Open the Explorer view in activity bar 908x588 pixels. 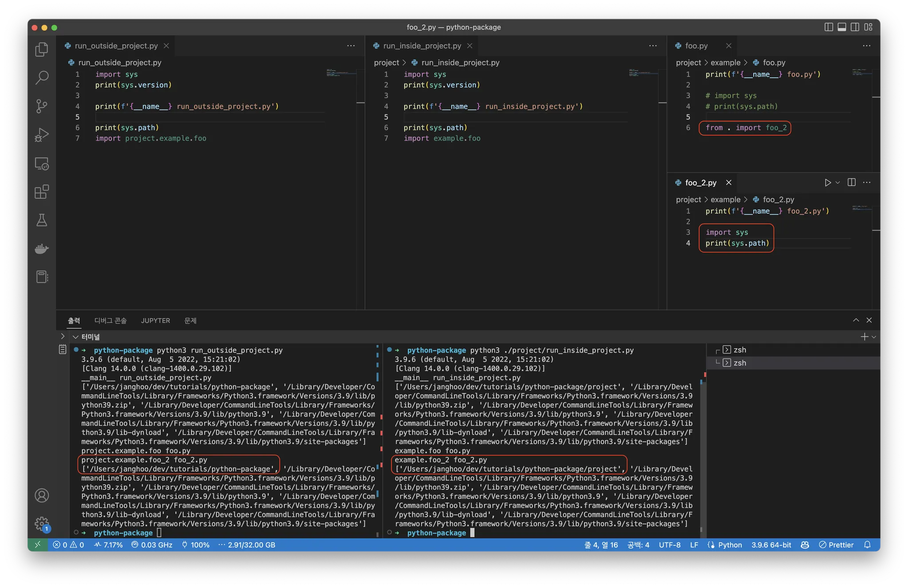[x=42, y=49]
